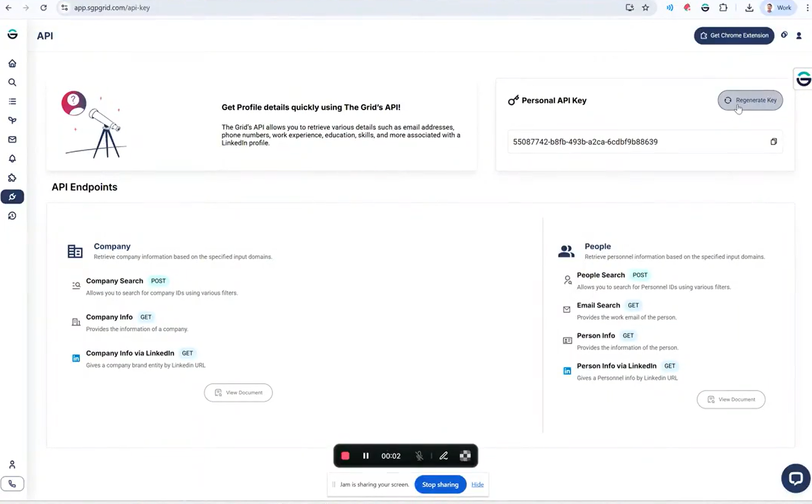Open the credits icon beside the profile icon
Image resolution: width=812 pixels, height=504 pixels.
(784, 35)
